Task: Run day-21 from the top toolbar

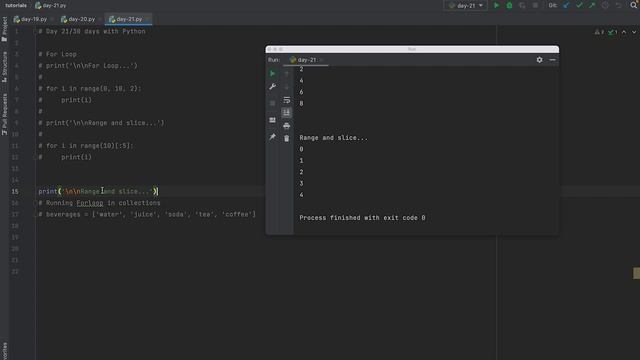Action: pos(496,5)
